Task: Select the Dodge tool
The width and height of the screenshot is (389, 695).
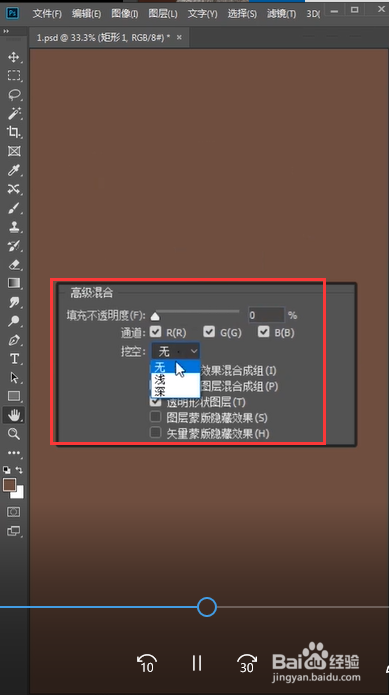Action: click(x=14, y=321)
